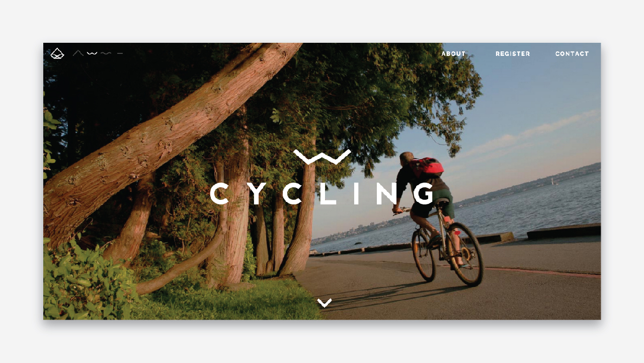Click the cyclist's red backpack
This screenshot has width=644, height=363.
427,167
